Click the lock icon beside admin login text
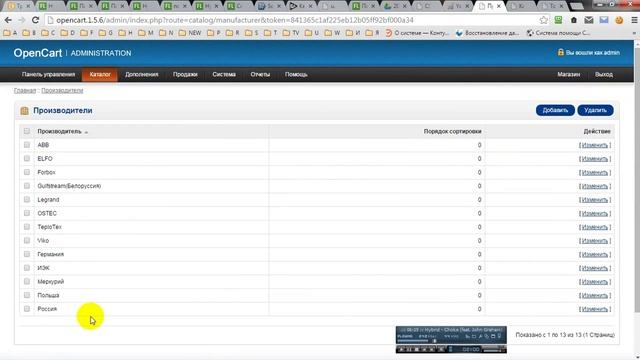Screen dimensions: 640x360 click(x=560, y=52)
